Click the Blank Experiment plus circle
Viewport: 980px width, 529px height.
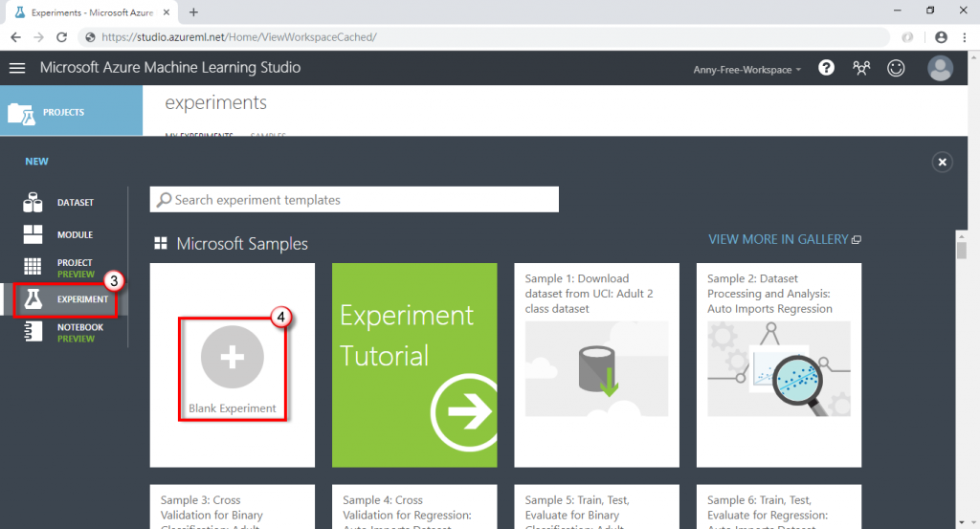(x=232, y=357)
